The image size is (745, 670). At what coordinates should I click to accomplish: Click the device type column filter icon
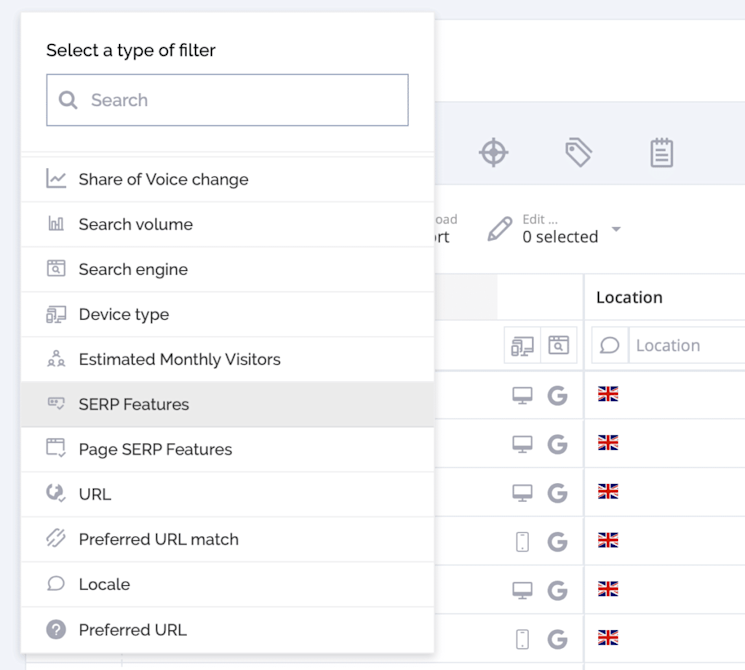522,345
